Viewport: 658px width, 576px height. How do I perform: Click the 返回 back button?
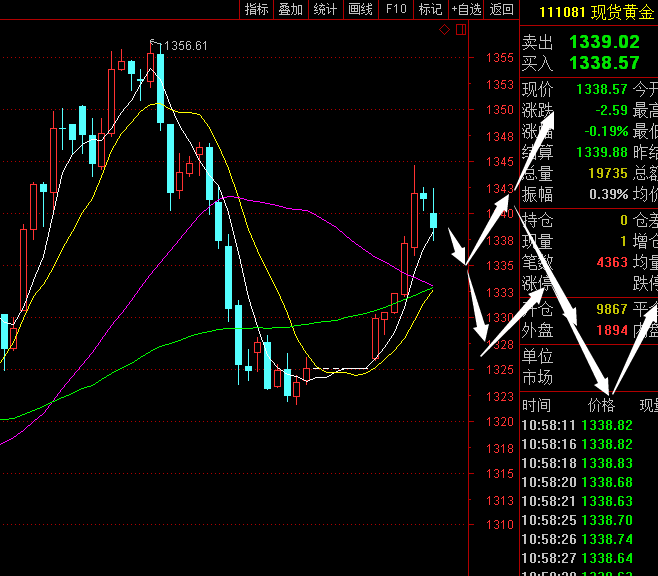click(501, 9)
